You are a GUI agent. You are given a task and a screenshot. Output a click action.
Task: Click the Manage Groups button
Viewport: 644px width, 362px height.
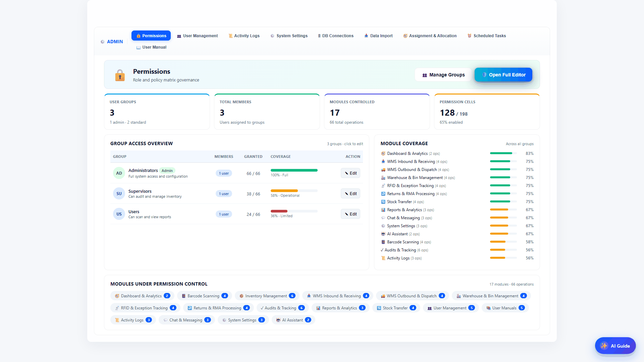(443, 75)
